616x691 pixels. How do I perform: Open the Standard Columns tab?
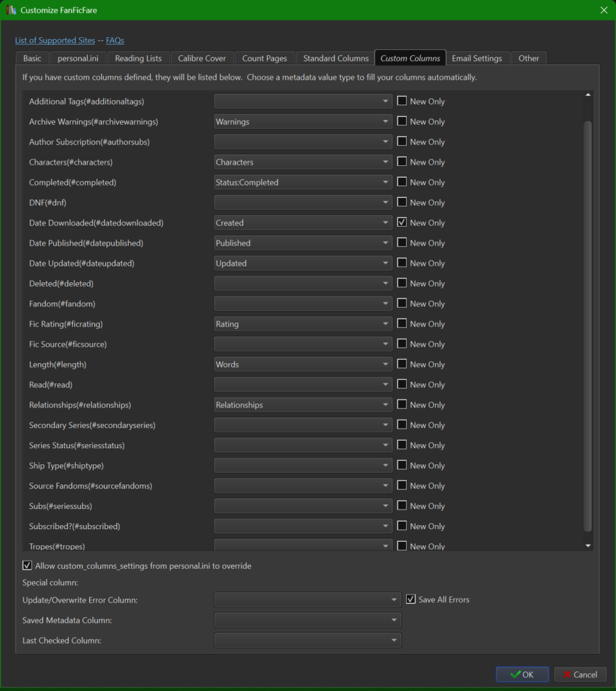[335, 58]
